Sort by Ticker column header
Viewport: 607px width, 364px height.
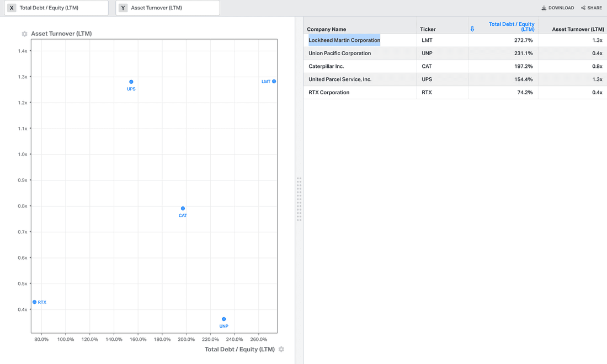428,29
